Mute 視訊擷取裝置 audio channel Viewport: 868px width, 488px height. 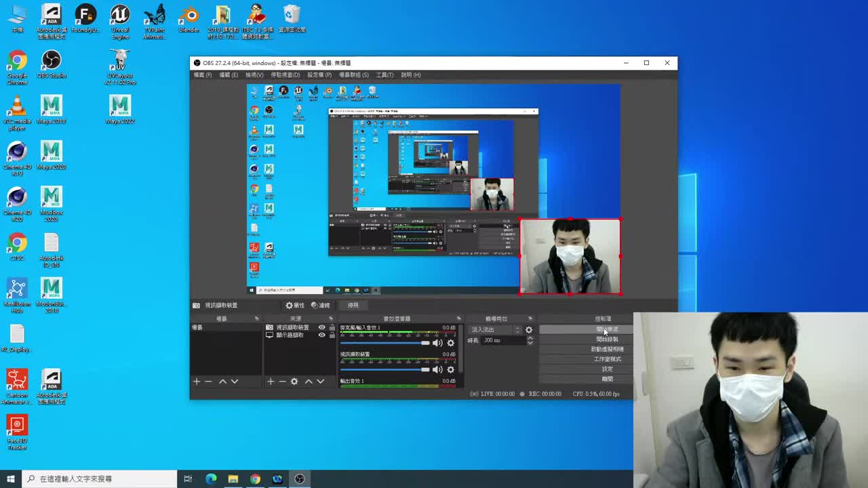[437, 369]
